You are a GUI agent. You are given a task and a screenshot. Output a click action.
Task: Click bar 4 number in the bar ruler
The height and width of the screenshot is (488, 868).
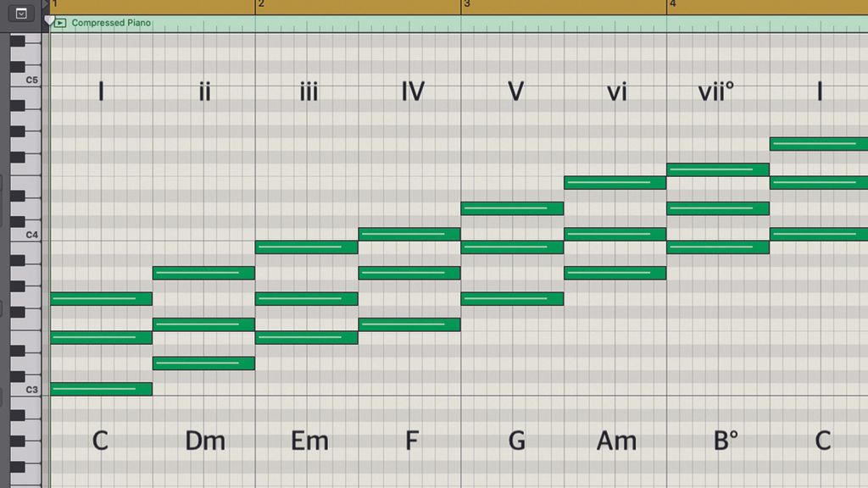(672, 4)
